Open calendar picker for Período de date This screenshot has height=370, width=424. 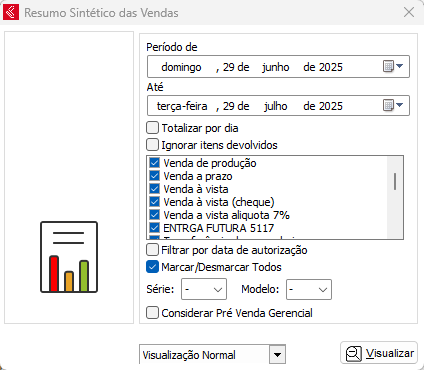(x=393, y=66)
